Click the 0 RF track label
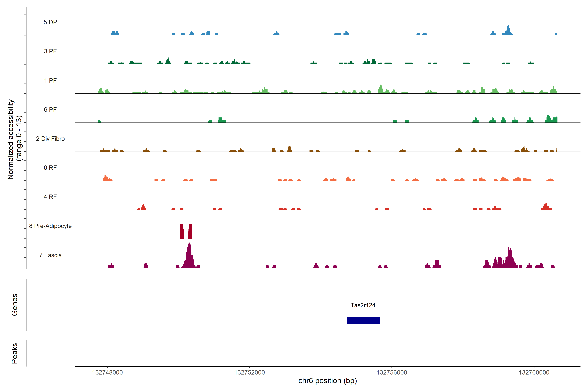Image resolution: width=588 pixels, height=392 pixels. coord(50,168)
